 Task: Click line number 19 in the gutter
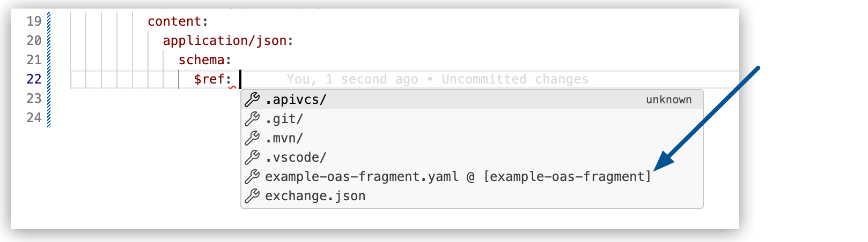click(x=34, y=21)
